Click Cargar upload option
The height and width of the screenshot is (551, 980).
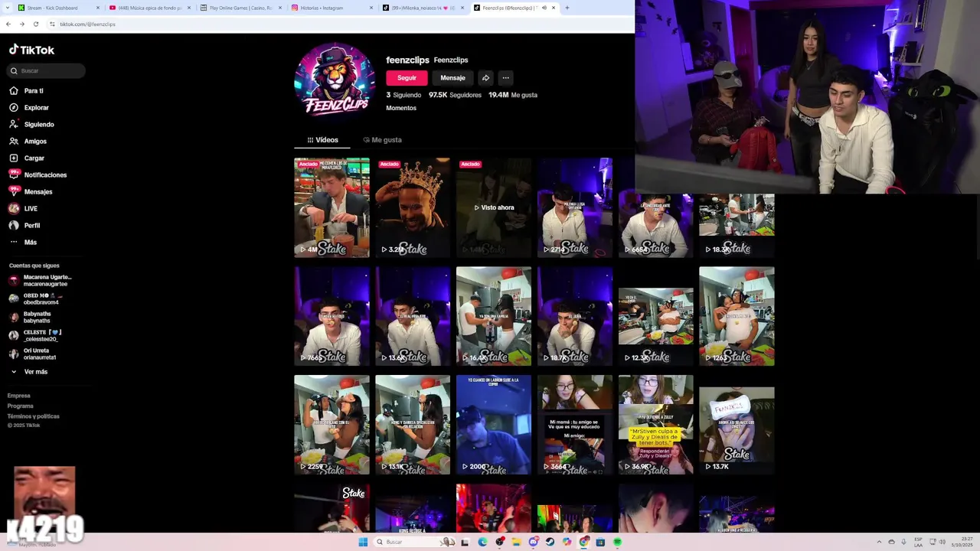(x=28, y=158)
